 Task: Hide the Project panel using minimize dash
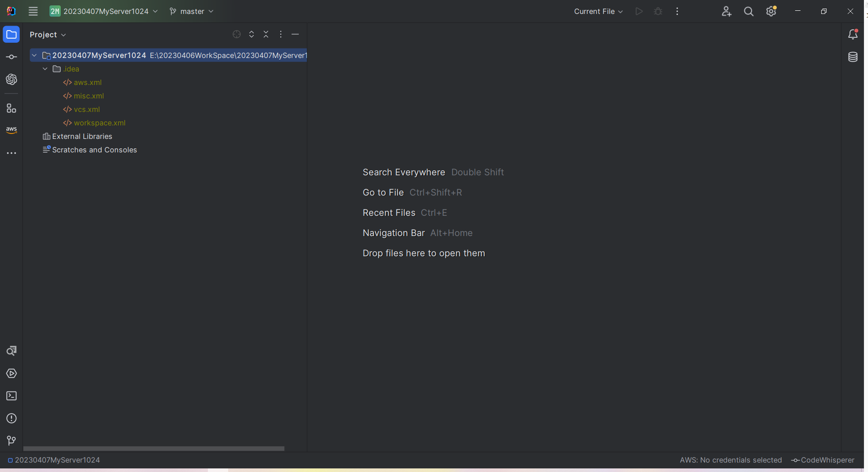[295, 34]
